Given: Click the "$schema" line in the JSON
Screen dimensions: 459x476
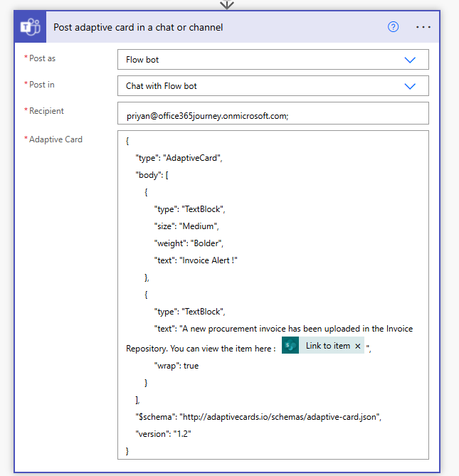Looking at the screenshot, I should (258, 417).
